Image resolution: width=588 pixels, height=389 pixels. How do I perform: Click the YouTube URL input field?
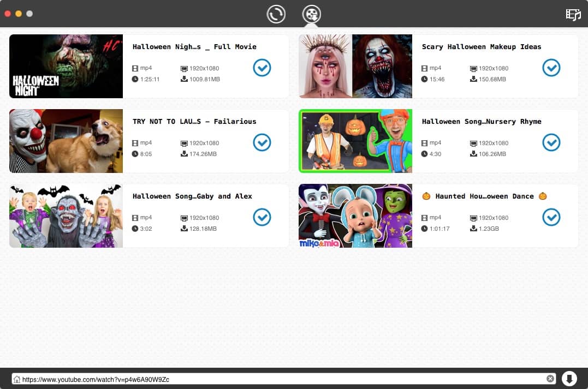click(284, 379)
